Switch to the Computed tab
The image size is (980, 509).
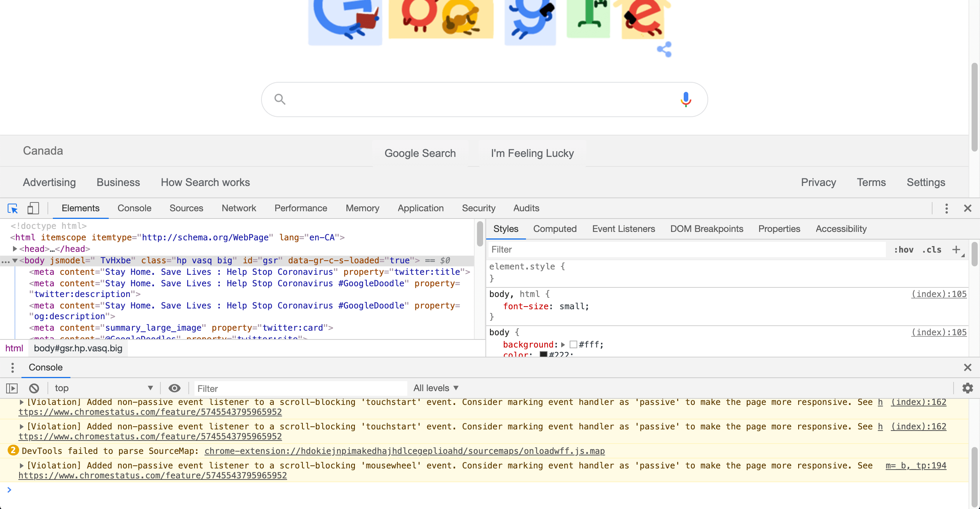(555, 228)
